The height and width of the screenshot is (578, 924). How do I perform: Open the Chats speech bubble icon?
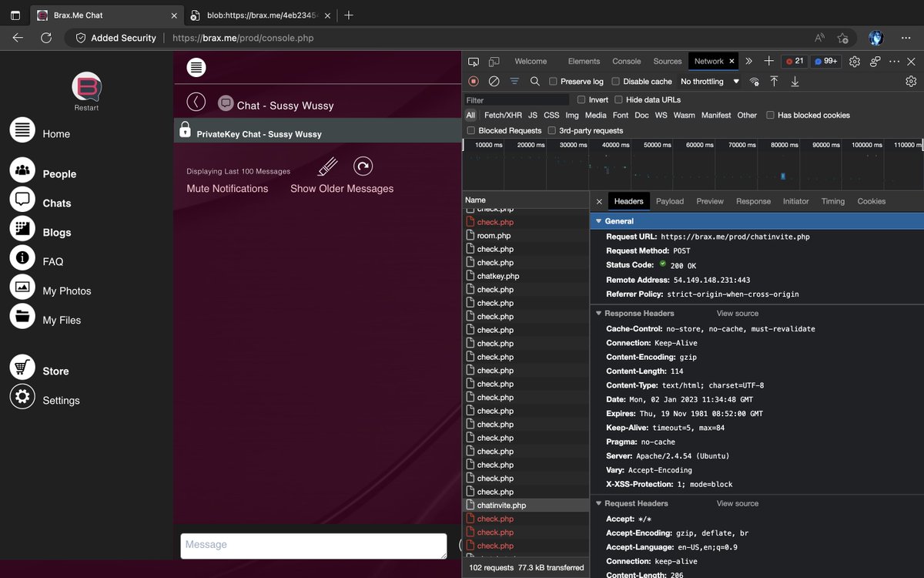point(22,199)
